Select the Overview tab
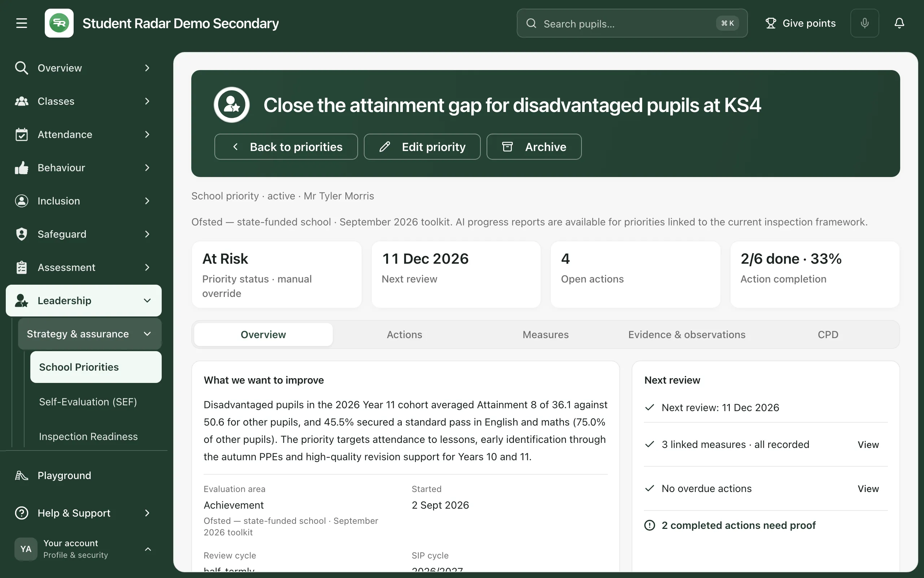The height and width of the screenshot is (578, 924). click(263, 335)
